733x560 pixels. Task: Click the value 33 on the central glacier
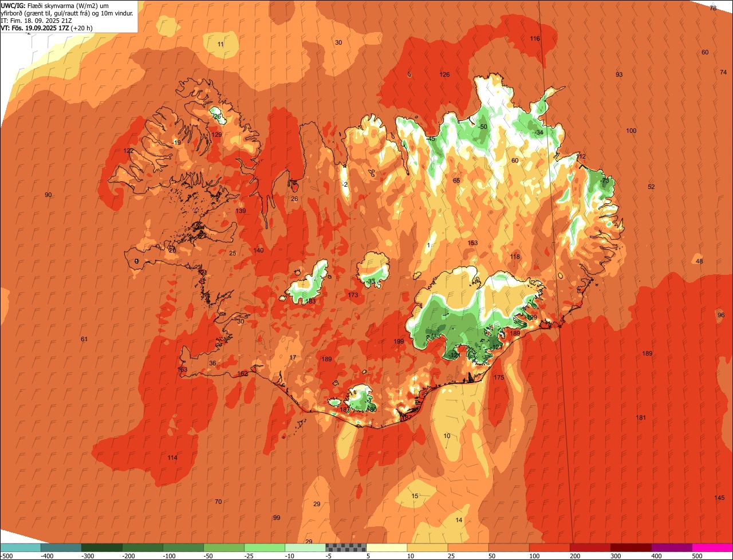click(372, 281)
